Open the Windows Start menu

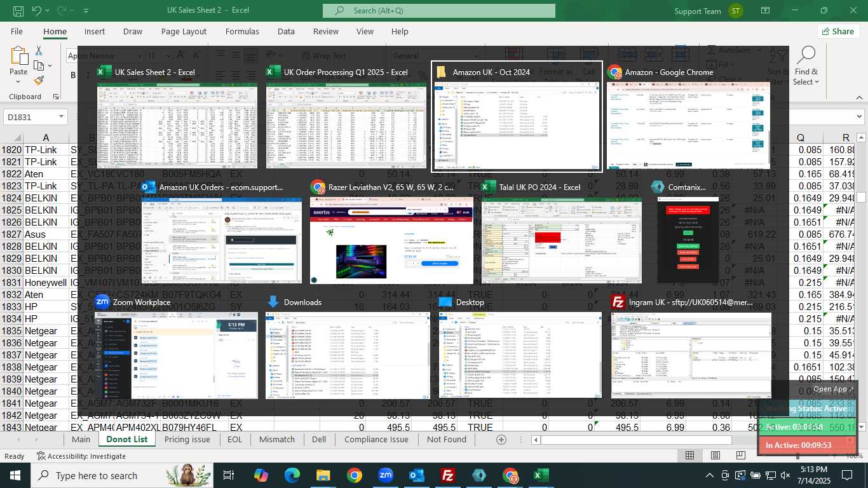tap(15, 475)
